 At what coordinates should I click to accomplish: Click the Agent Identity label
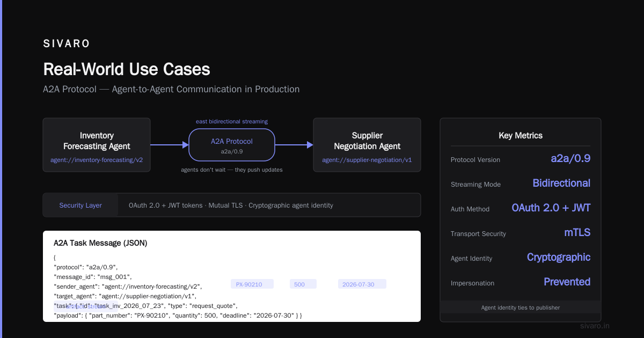(x=472, y=259)
